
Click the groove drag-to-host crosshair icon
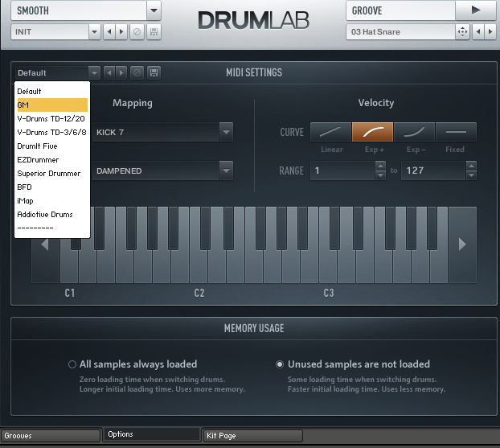(x=462, y=32)
